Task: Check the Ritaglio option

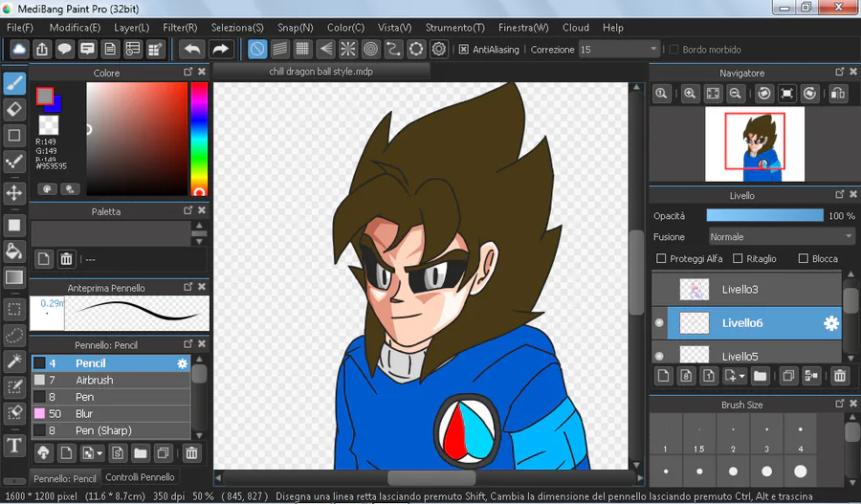Action: pyautogui.click(x=738, y=258)
